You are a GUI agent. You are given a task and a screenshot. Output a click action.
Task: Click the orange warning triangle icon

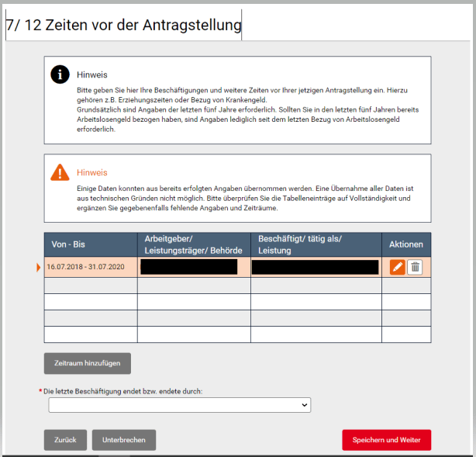pyautogui.click(x=60, y=172)
